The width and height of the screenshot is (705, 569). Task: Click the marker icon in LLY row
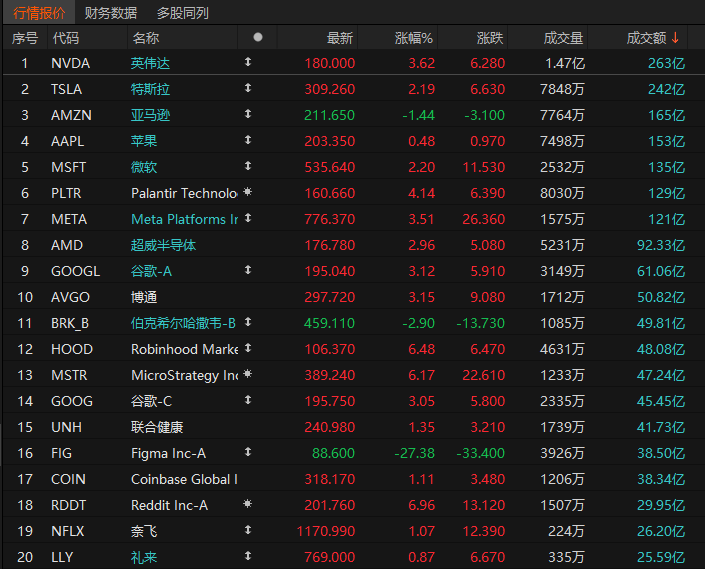tap(248, 556)
